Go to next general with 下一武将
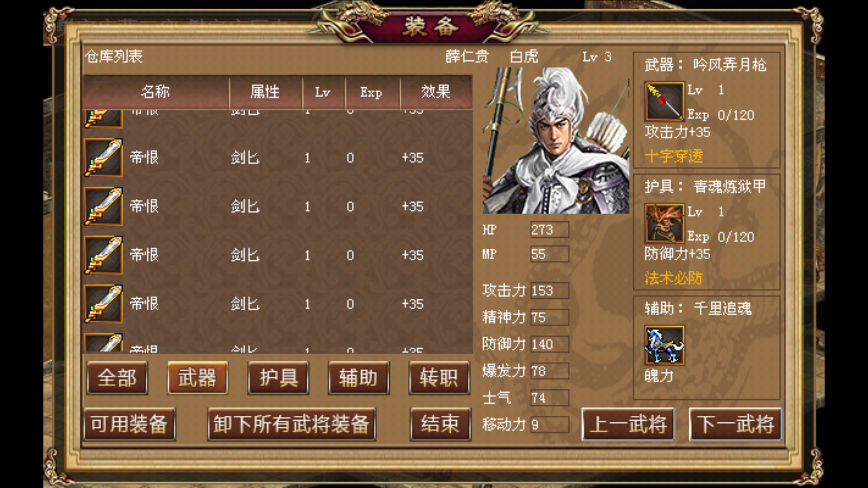The height and width of the screenshot is (488, 868). click(736, 424)
